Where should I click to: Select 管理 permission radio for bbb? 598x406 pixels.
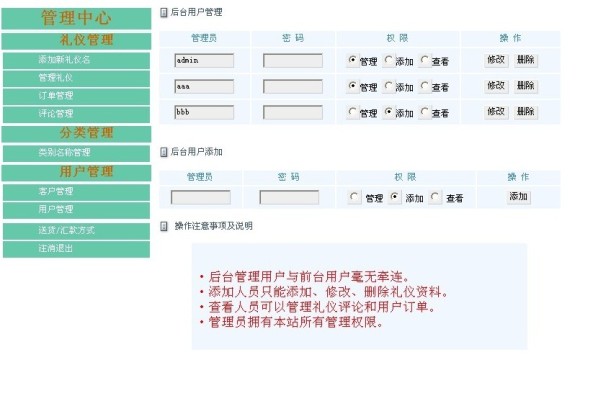[352, 112]
